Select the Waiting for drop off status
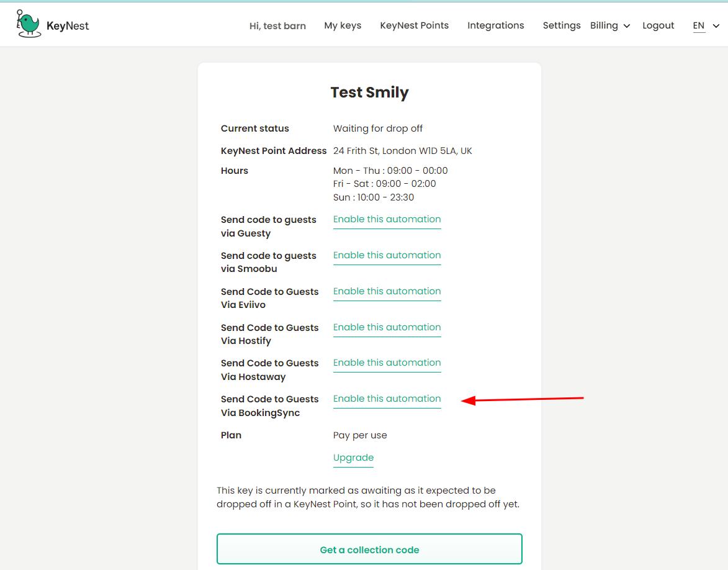 pos(377,129)
